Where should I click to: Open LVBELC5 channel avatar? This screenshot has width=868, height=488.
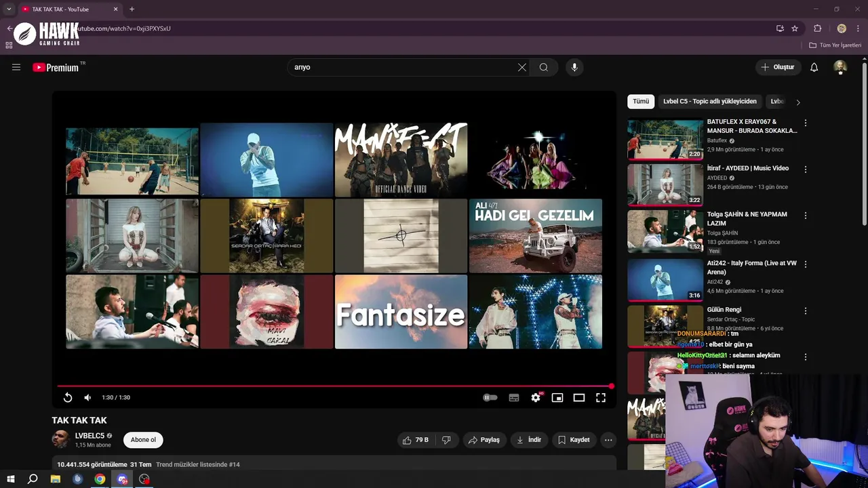pos(60,439)
